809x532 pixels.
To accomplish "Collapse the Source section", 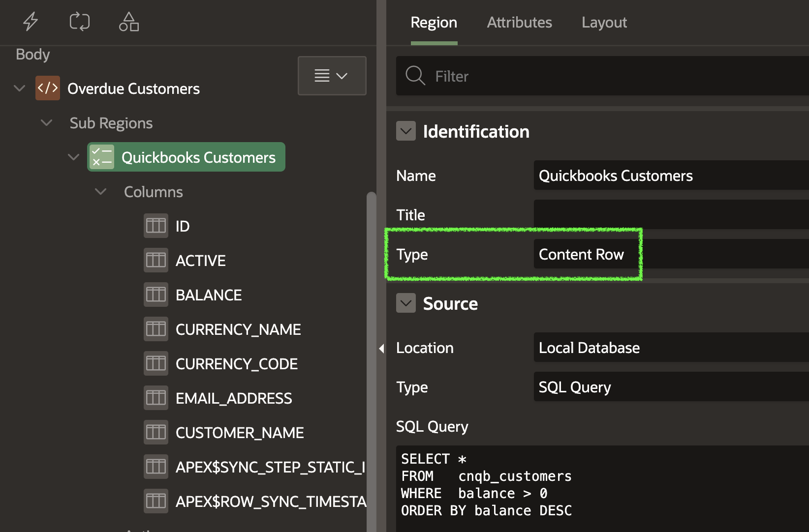I will (406, 303).
